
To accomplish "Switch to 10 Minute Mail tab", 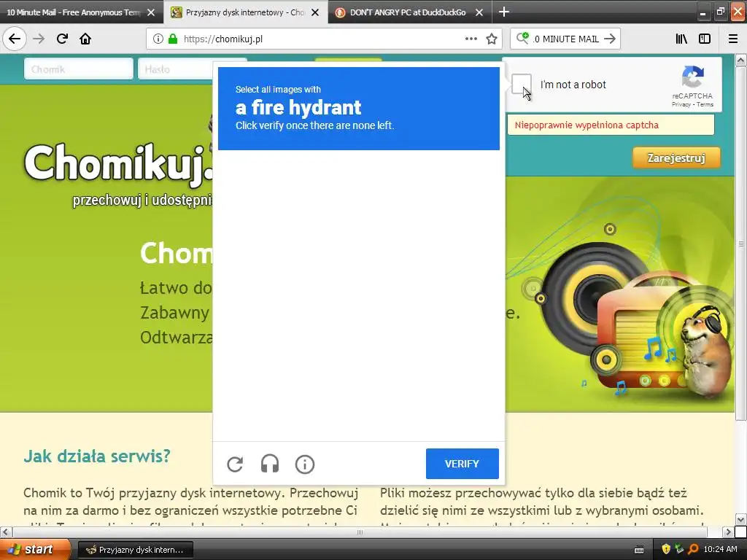I will (74, 12).
